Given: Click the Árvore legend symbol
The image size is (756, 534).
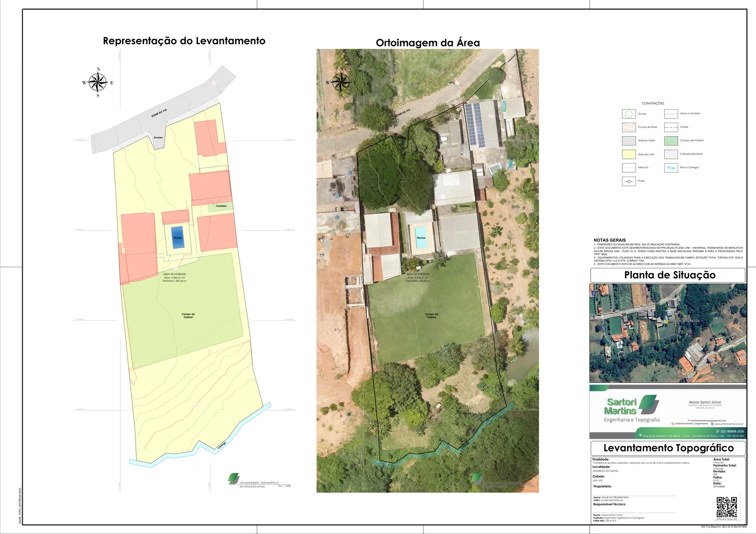Looking at the screenshot, I should click(x=629, y=114).
